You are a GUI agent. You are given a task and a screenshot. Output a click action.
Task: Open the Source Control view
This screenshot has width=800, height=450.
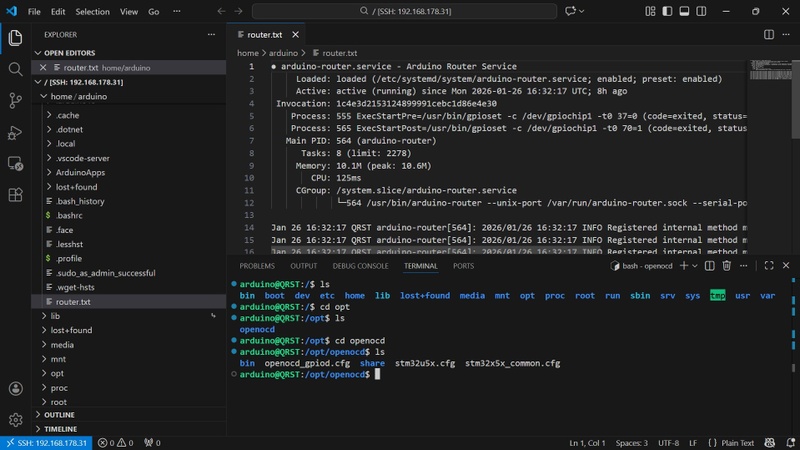(15, 101)
